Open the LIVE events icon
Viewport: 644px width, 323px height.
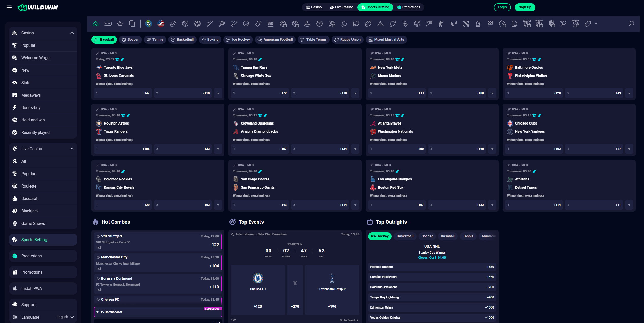click(108, 24)
